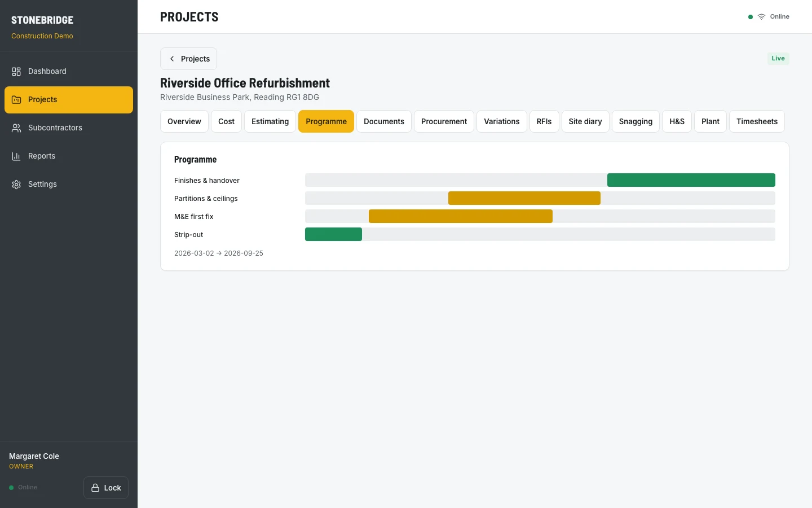View the RFIs tab

click(544, 121)
